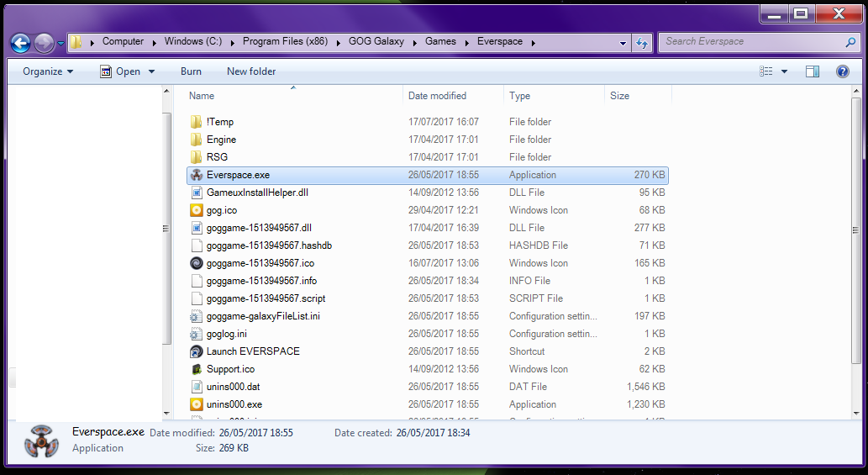Click file list scrollbar up arrow
Viewport: 868px width, 475px height.
(857, 92)
